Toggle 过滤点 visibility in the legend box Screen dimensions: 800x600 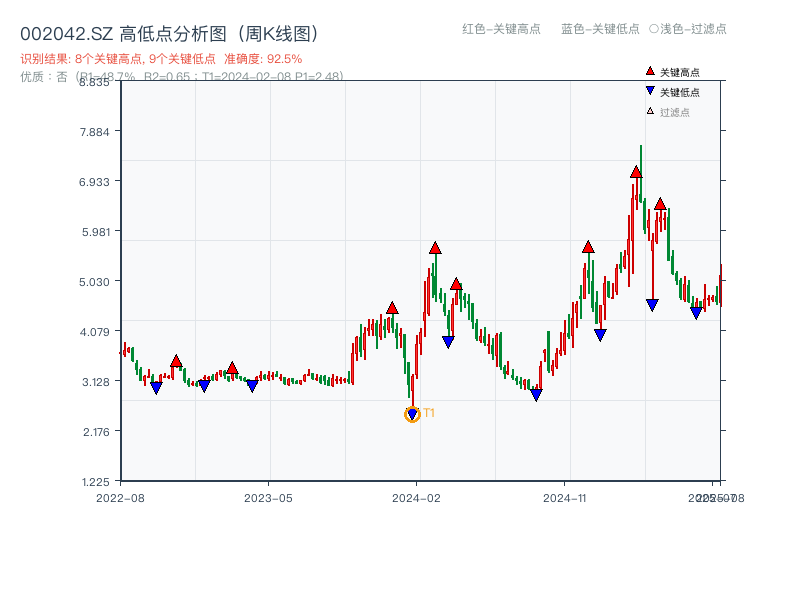[x=665, y=112]
